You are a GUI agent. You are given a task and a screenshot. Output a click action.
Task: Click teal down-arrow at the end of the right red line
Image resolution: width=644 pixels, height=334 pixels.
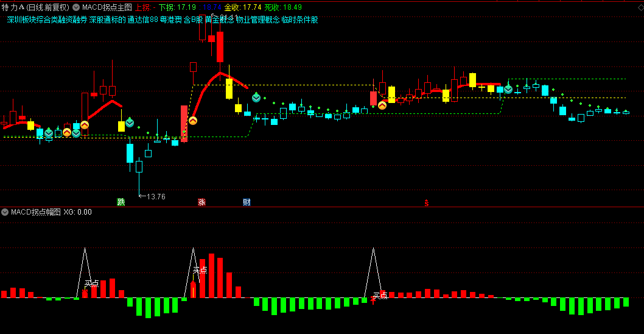tap(508, 89)
